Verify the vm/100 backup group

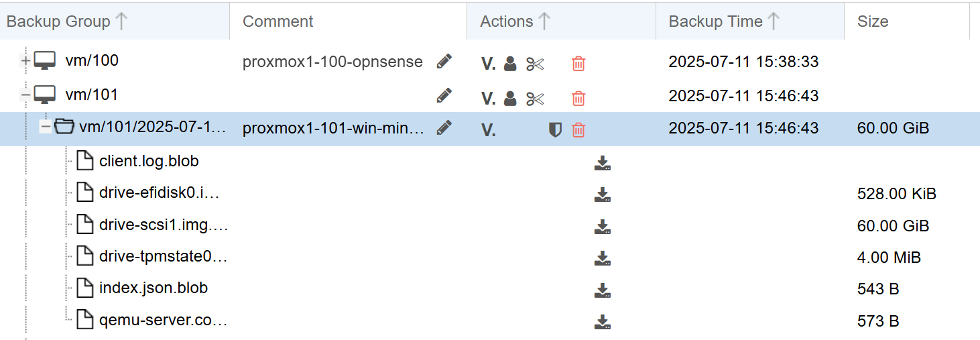pos(488,64)
